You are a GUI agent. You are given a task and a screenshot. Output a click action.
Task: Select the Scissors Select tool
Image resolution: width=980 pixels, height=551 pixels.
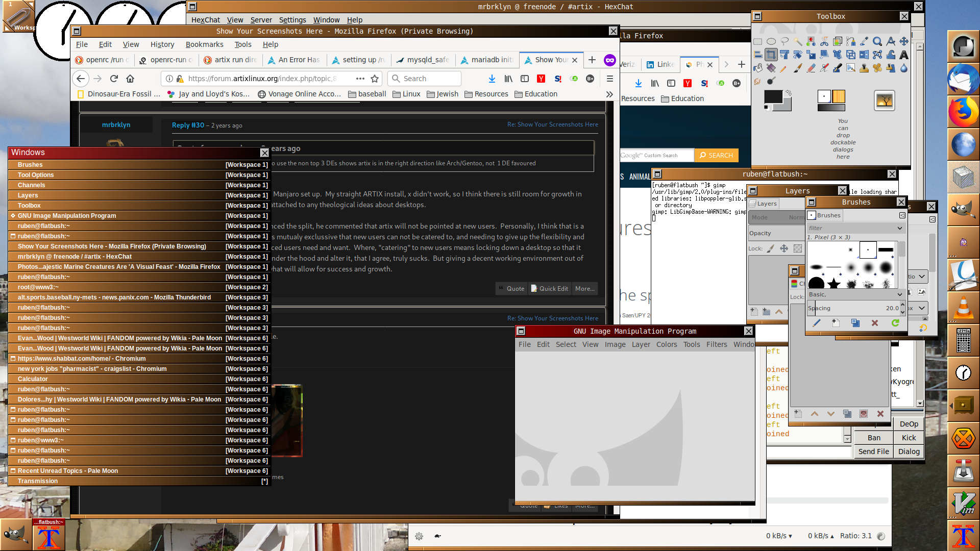coord(824,41)
